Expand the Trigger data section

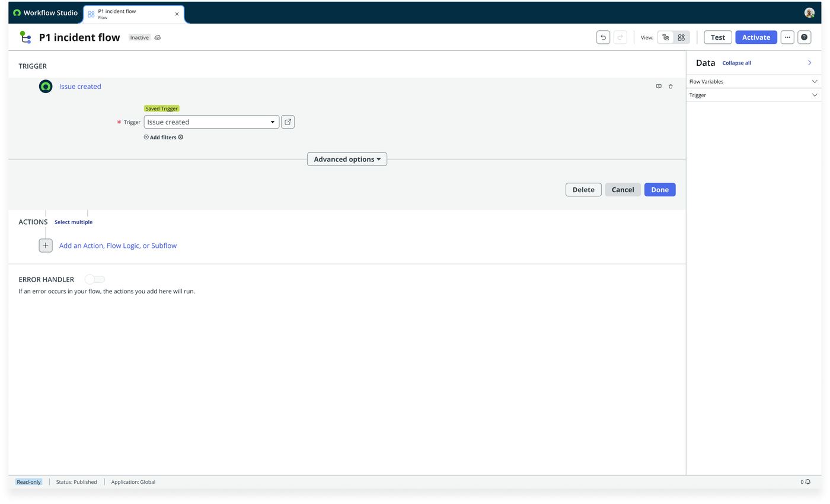[754, 95]
